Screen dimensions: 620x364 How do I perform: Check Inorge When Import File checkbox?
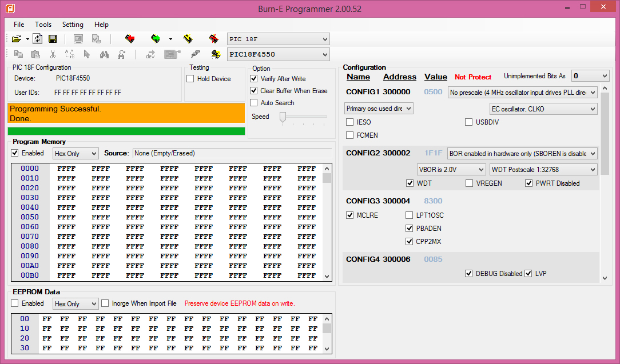click(105, 303)
